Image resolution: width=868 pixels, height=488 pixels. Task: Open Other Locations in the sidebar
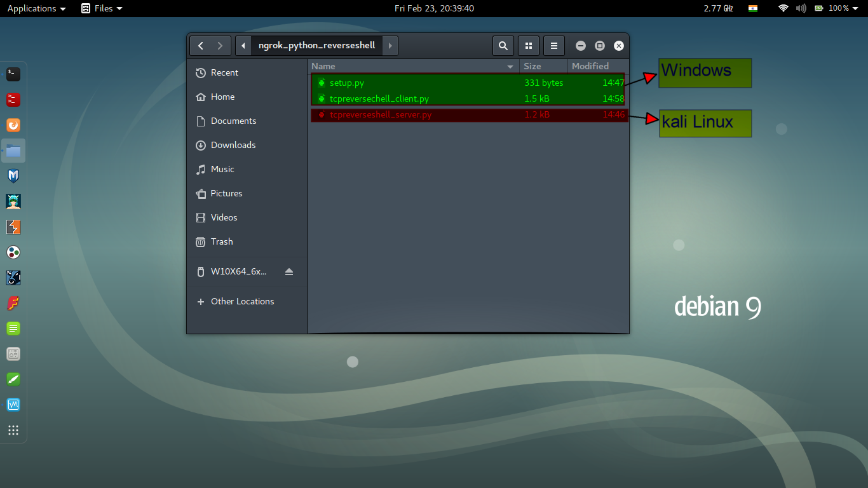(242, 301)
